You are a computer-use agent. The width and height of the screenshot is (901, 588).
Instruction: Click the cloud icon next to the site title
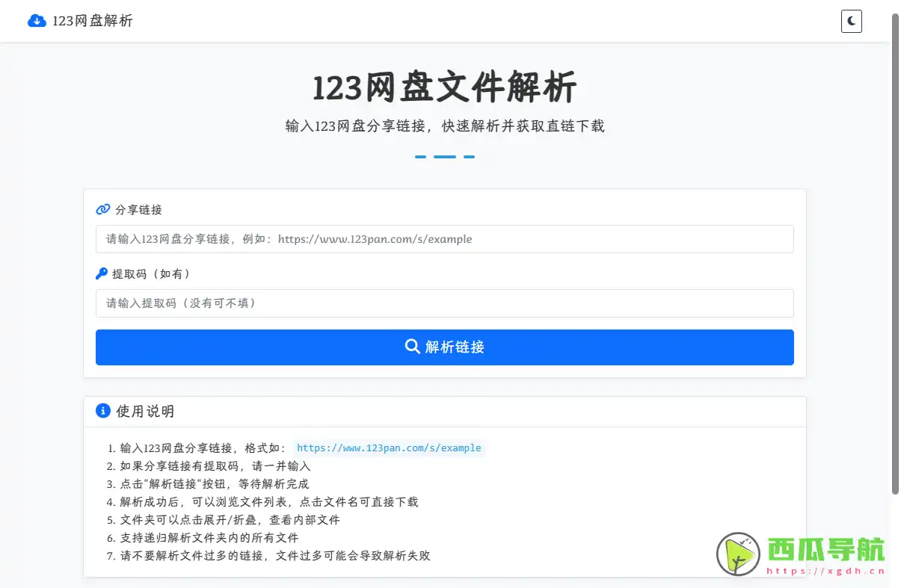click(x=37, y=21)
